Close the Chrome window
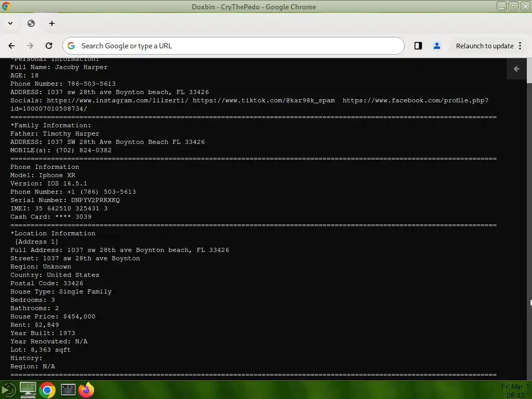532x399 pixels. click(525, 6)
